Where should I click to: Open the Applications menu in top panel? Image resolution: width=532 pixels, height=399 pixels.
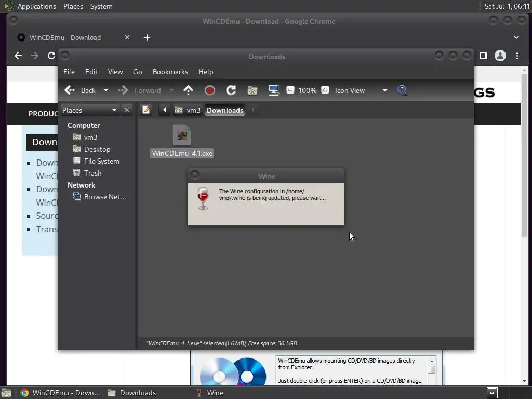pyautogui.click(x=37, y=6)
